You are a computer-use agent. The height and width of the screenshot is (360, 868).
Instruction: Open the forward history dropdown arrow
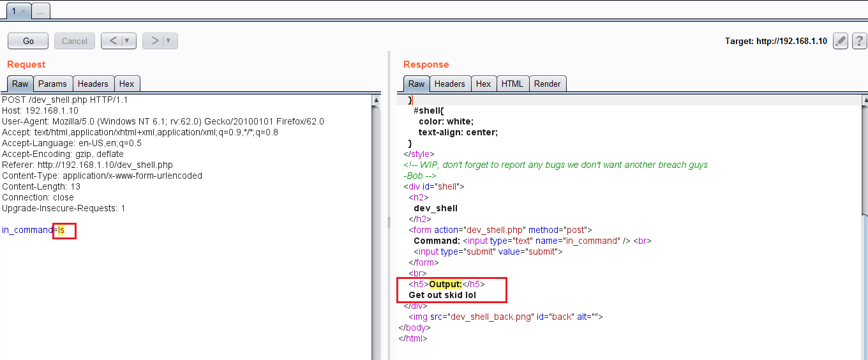click(x=168, y=41)
